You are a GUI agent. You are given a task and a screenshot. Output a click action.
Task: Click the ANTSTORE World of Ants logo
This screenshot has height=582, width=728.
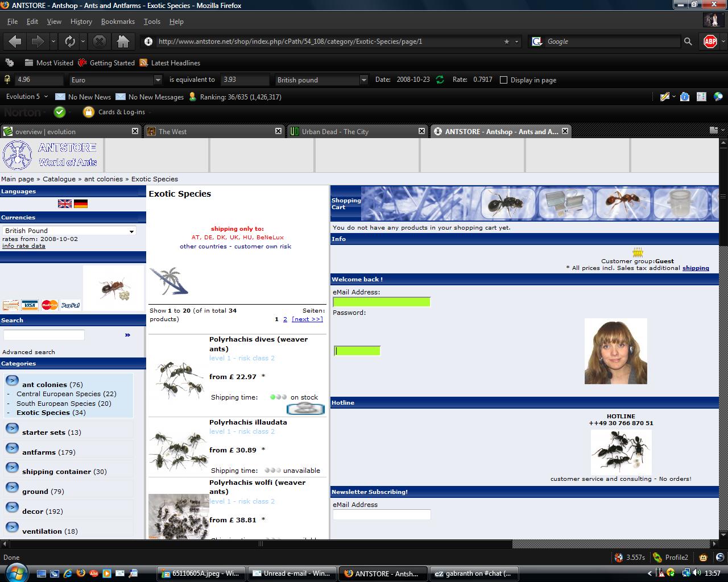pos(51,155)
